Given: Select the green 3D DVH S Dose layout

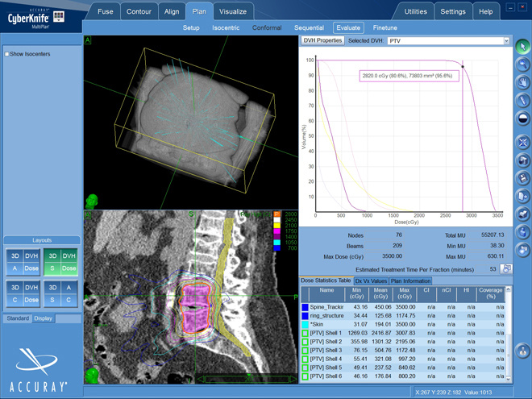Looking at the screenshot, I should click(60, 262).
